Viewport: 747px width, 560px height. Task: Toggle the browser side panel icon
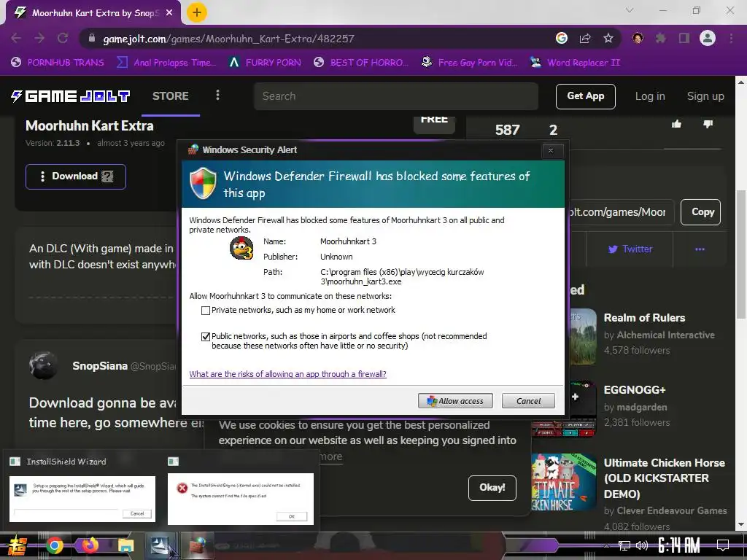coord(684,39)
